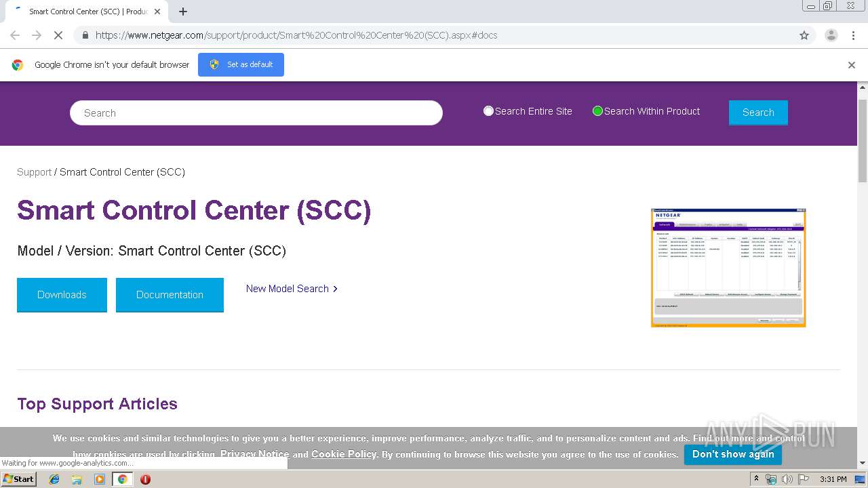Screen dimensions: 868x488
Task: Open the Chrome three-dot menu
Action: [853, 35]
